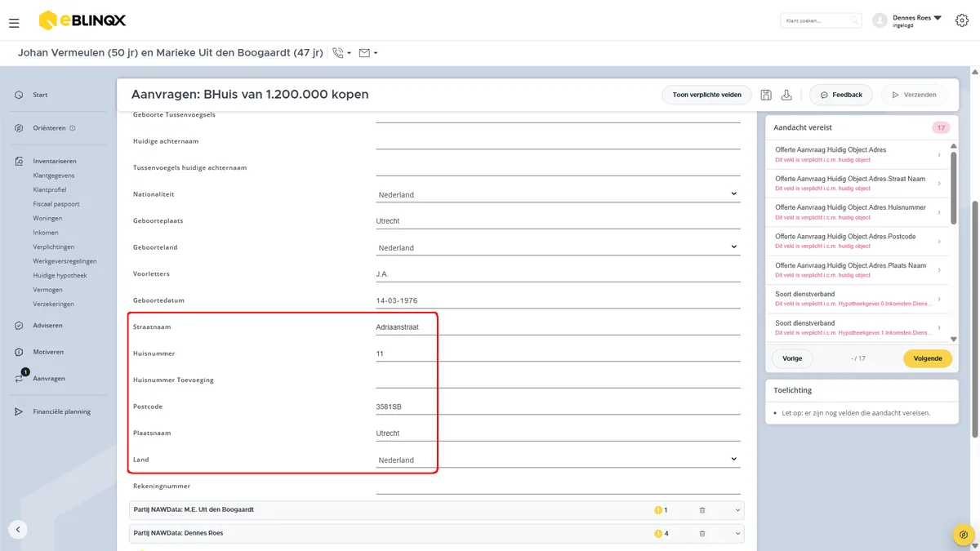The width and height of the screenshot is (980, 551).
Task: Go to Aanvragen in sidebar
Action: point(49,379)
